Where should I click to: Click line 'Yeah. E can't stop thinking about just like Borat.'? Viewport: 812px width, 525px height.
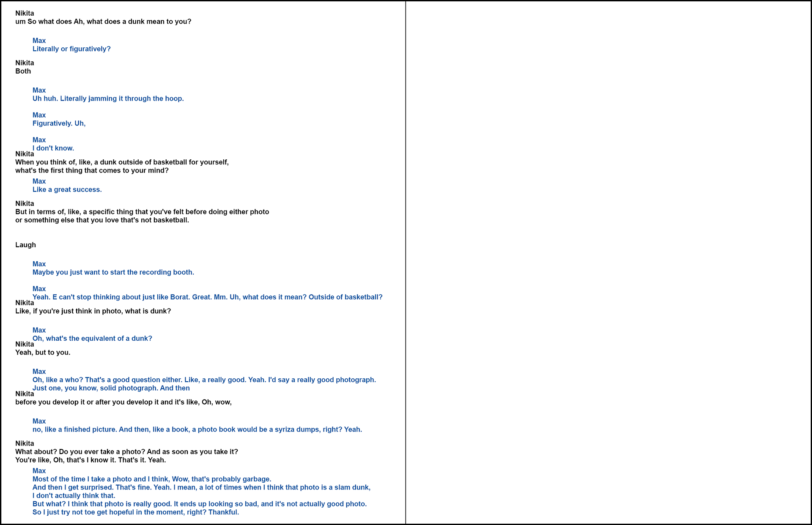tap(208, 297)
